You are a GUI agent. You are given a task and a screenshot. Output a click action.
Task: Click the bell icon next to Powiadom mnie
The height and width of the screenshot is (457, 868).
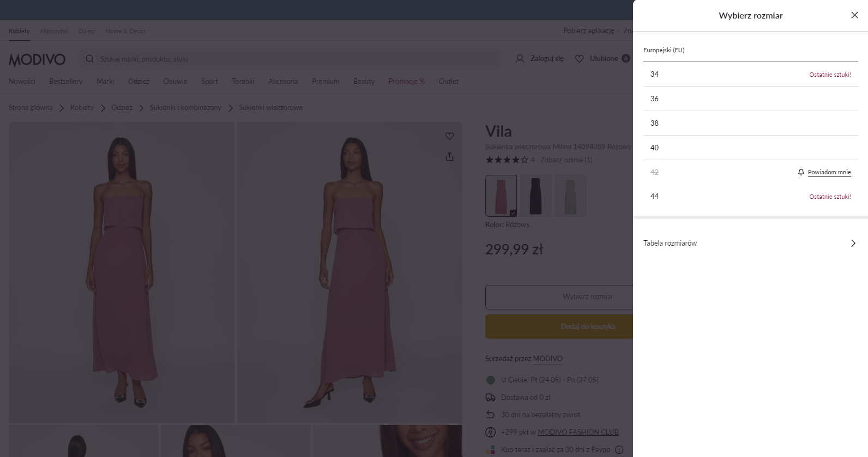[801, 172]
